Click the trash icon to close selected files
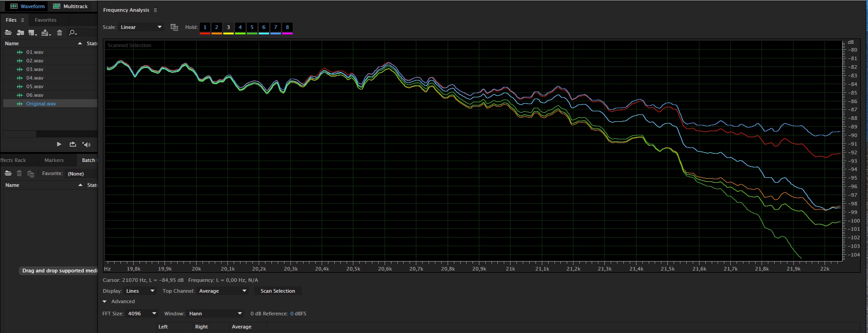This screenshot has width=868, height=333. pyautogui.click(x=59, y=33)
